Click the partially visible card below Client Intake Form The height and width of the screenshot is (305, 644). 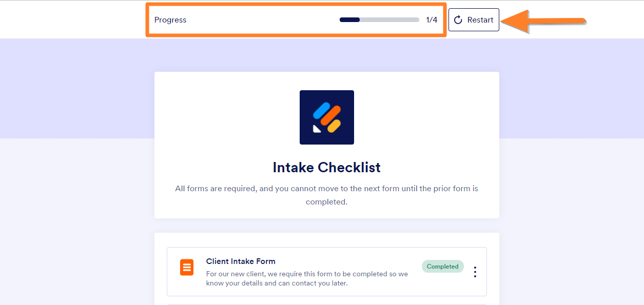327,304
